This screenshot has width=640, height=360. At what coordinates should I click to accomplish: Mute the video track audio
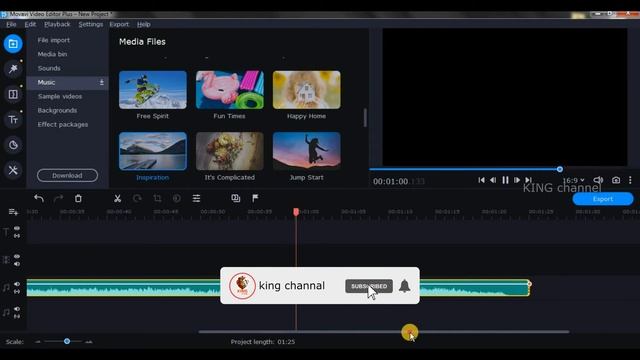(x=17, y=264)
